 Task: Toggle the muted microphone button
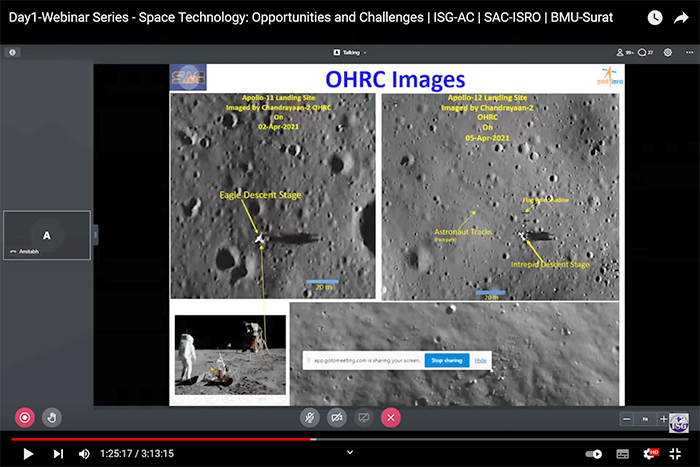click(x=311, y=417)
